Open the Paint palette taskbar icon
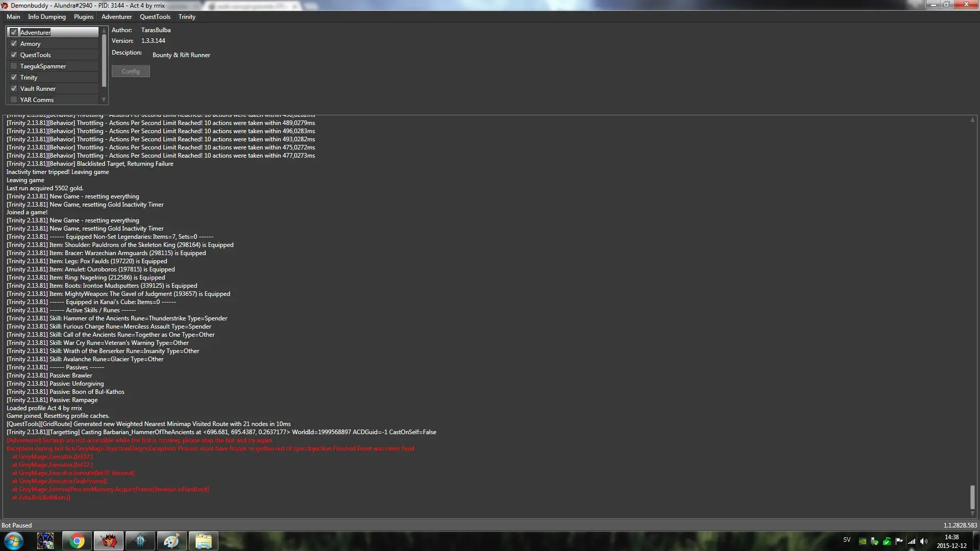Image resolution: width=980 pixels, height=551 pixels. coord(171,541)
